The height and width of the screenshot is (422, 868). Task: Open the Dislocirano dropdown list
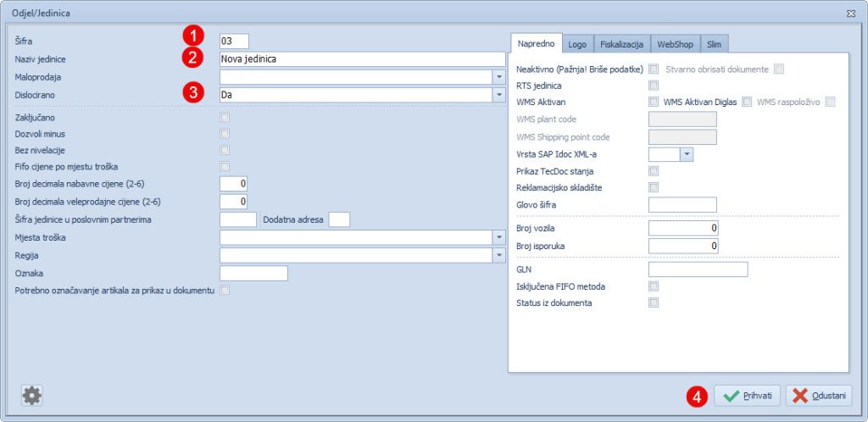[x=498, y=95]
